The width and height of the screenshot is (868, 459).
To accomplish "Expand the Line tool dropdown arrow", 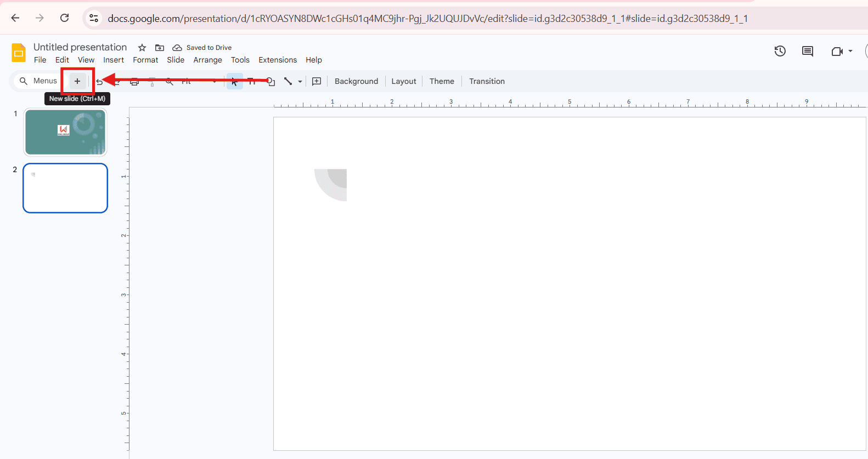I will (300, 82).
